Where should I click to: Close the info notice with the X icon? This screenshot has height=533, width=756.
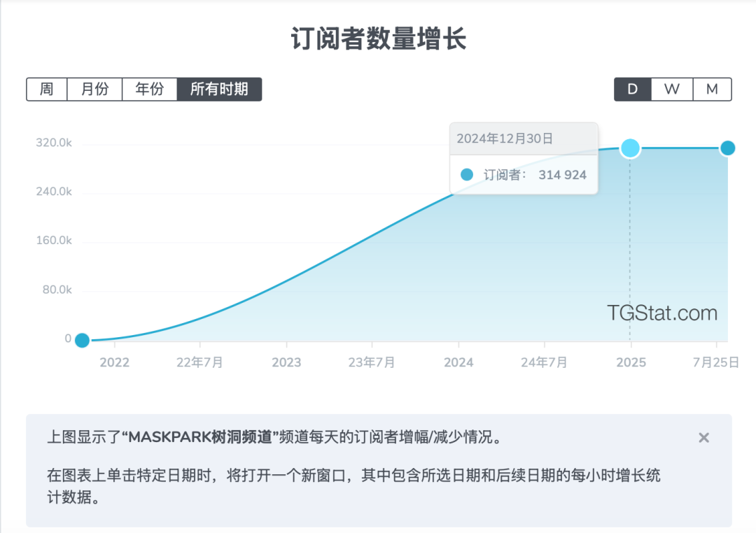click(x=704, y=438)
